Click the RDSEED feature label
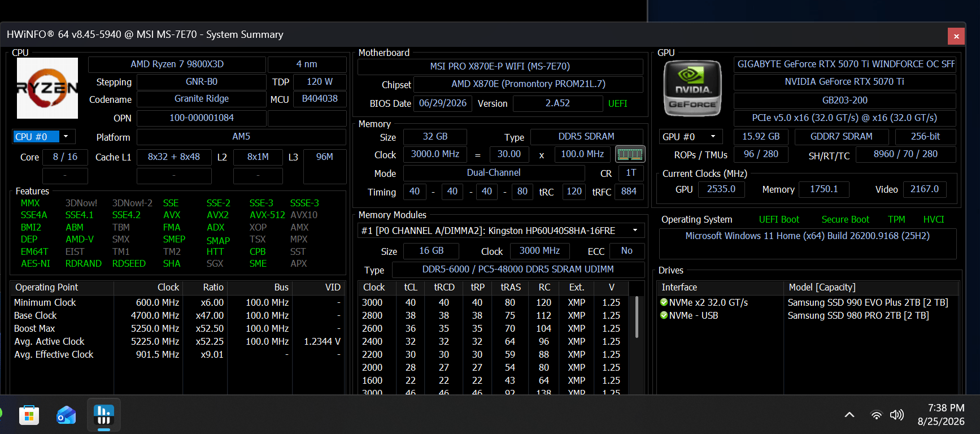The width and height of the screenshot is (980, 434). tap(129, 264)
